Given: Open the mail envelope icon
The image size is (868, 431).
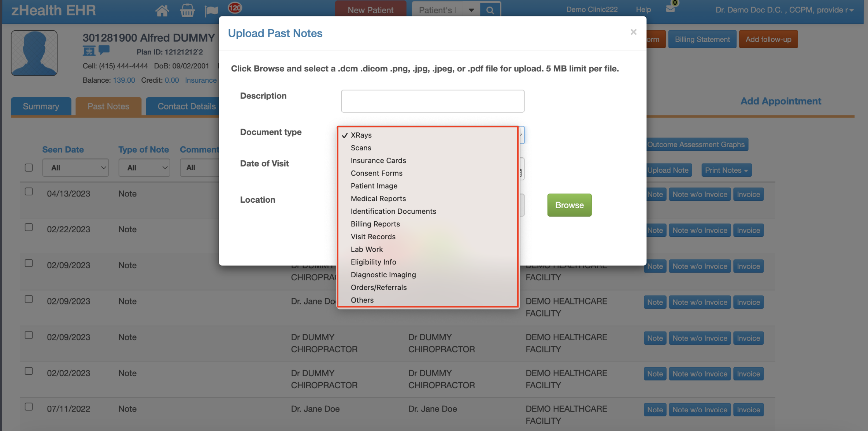Looking at the screenshot, I should (x=670, y=9).
